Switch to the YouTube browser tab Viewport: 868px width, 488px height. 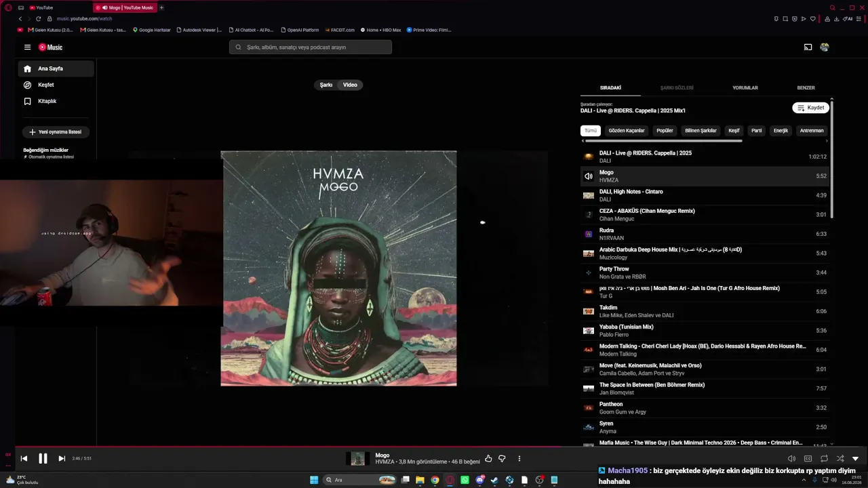pyautogui.click(x=58, y=7)
